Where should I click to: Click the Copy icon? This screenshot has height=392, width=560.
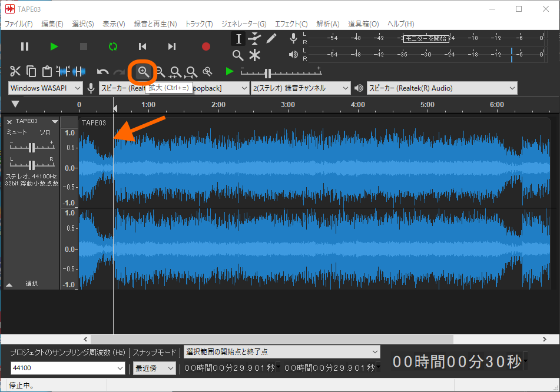coord(31,71)
